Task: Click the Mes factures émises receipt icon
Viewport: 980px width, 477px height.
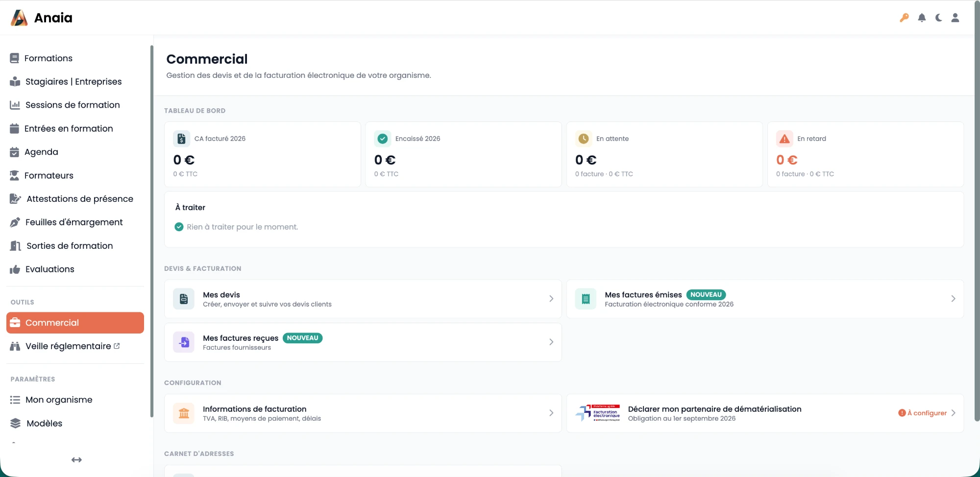Action: pyautogui.click(x=586, y=299)
